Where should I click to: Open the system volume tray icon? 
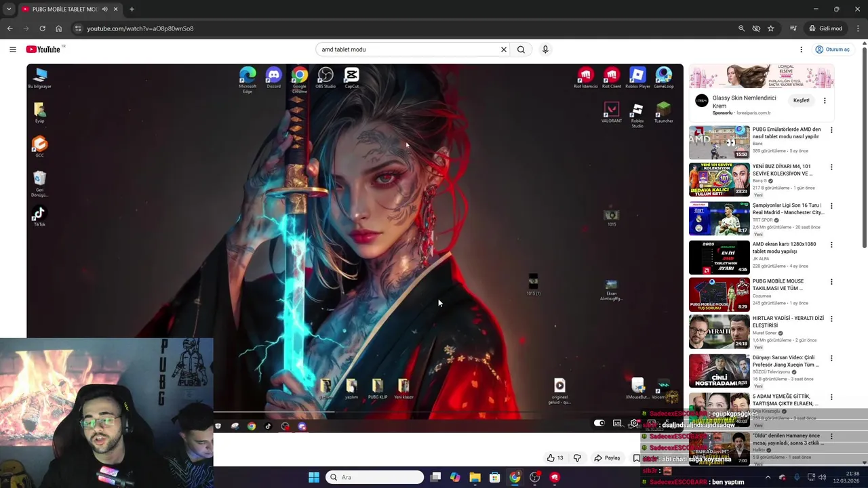pos(823,477)
